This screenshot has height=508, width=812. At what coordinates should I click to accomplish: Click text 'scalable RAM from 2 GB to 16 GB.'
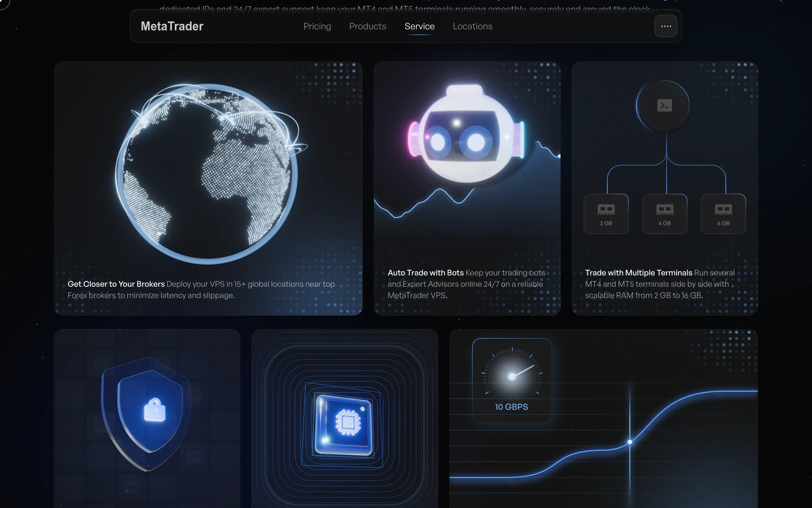coord(644,295)
